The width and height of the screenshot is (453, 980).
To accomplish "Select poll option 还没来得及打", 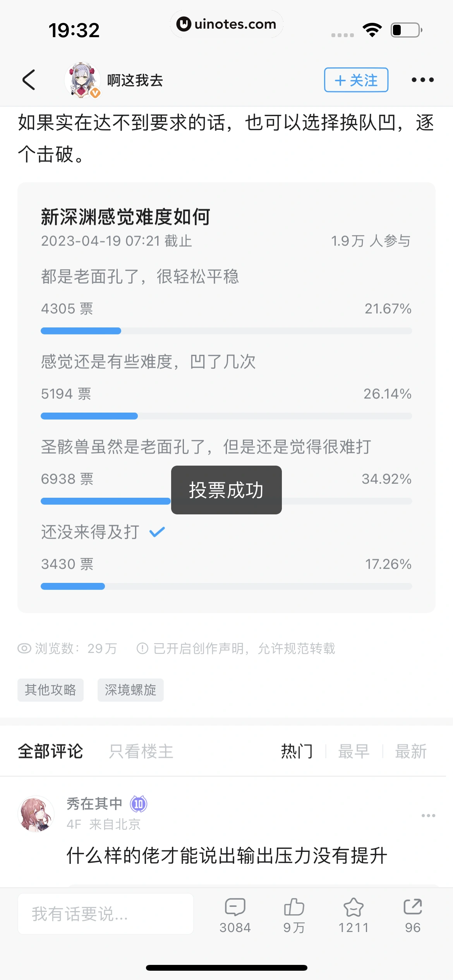I will (90, 532).
